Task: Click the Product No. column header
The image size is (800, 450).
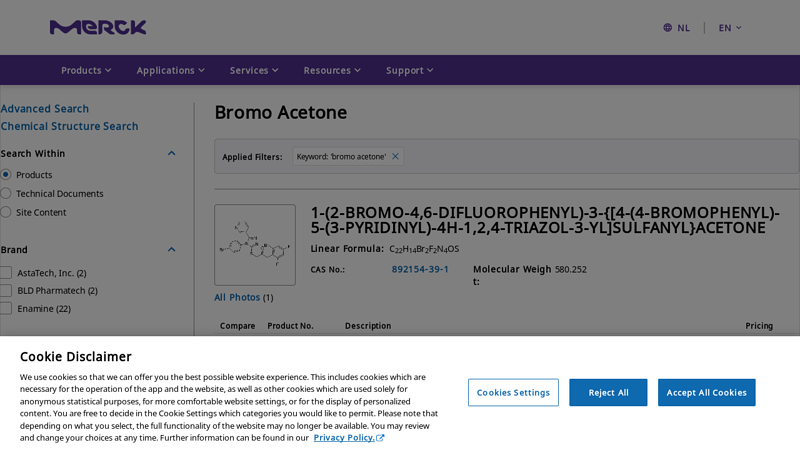Action: click(x=290, y=326)
